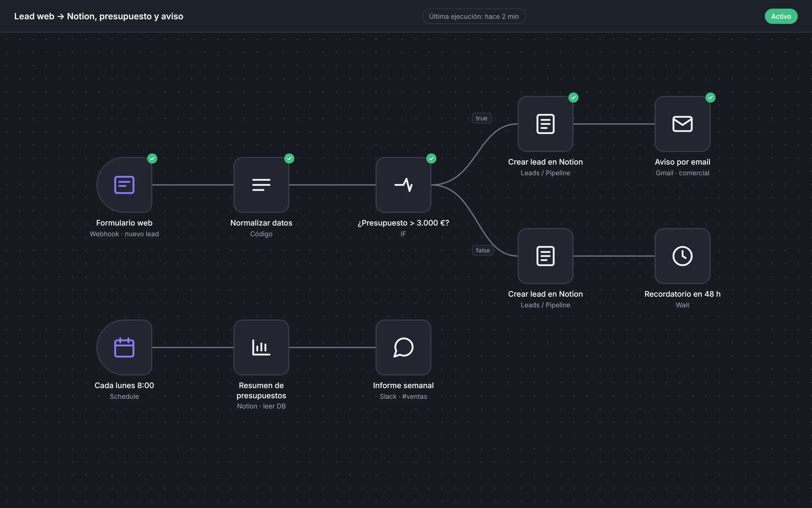This screenshot has width=812, height=508.
Task: Click the Formulario web node label
Action: [x=124, y=223]
